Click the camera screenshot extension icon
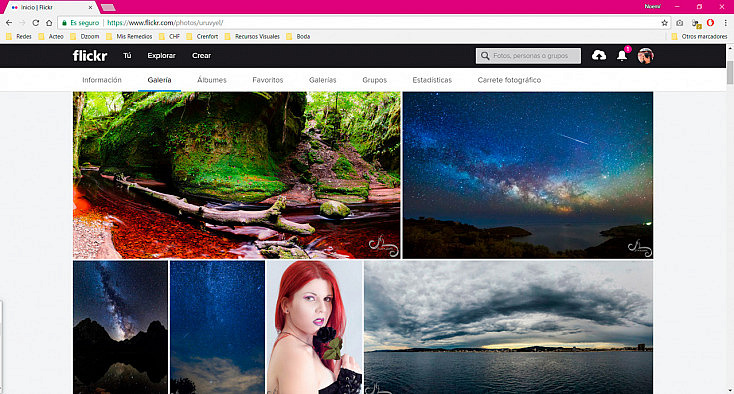The height and width of the screenshot is (394, 734). pos(680,22)
